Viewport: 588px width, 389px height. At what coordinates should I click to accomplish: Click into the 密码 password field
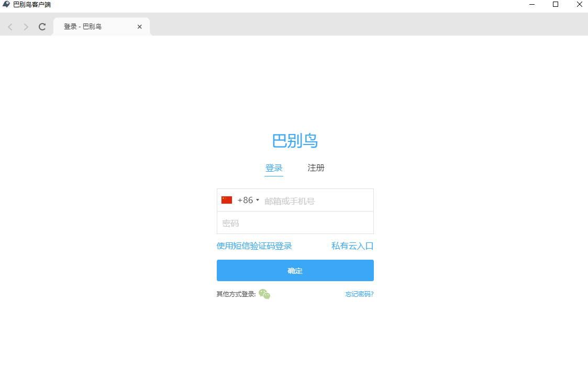pyautogui.click(x=295, y=223)
